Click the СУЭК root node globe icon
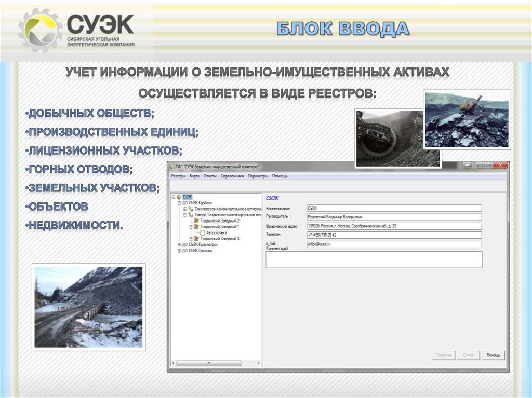This screenshot has height=398, width=532. point(179,197)
